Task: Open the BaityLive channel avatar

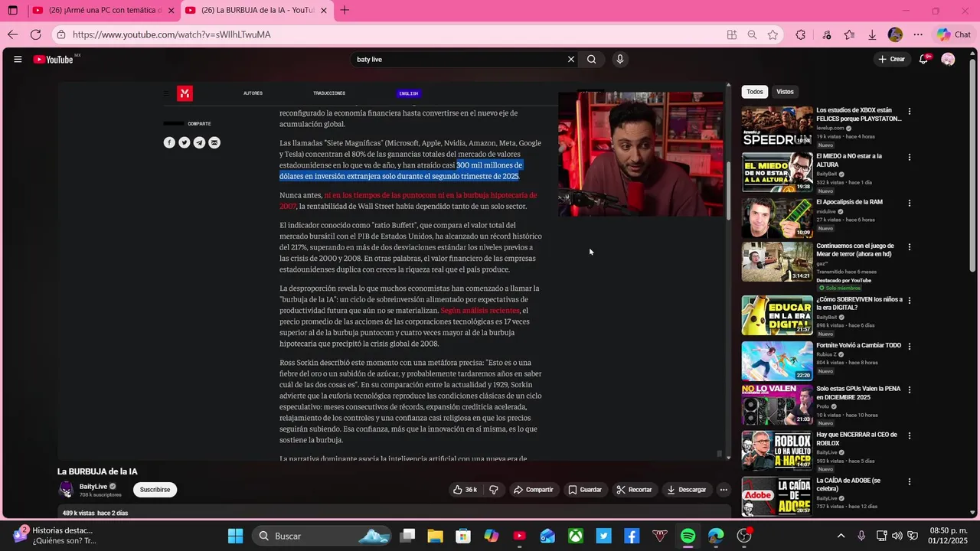Action: pos(66,490)
